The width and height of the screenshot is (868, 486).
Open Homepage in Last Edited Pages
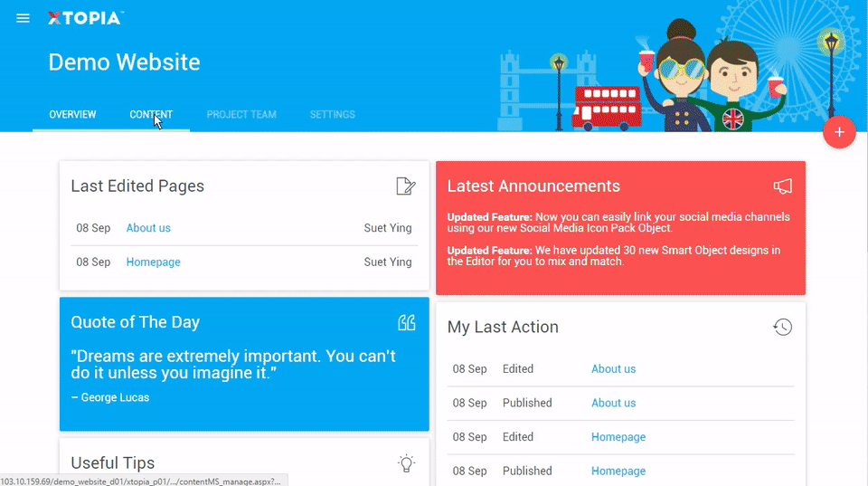[x=153, y=262]
